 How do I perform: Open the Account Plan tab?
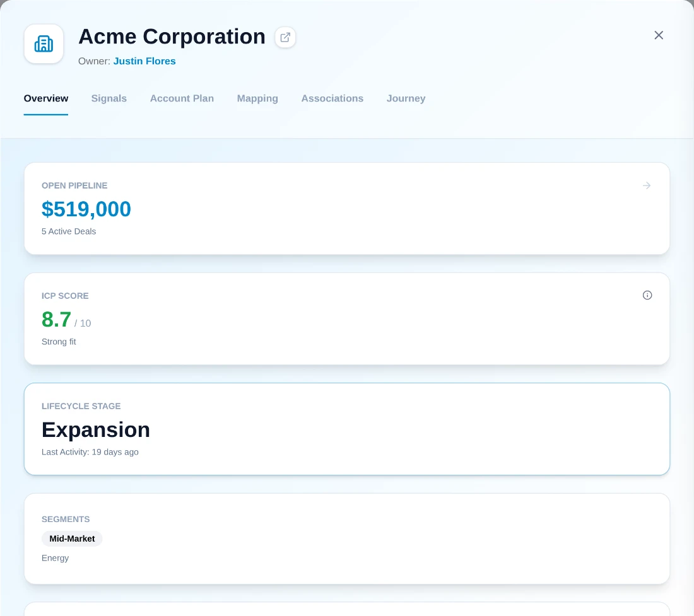tap(182, 98)
